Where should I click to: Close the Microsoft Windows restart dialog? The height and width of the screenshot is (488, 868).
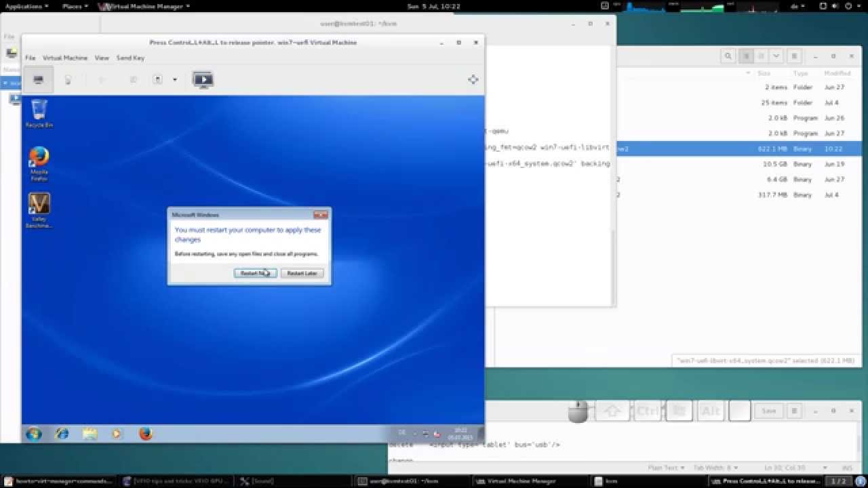coord(321,215)
